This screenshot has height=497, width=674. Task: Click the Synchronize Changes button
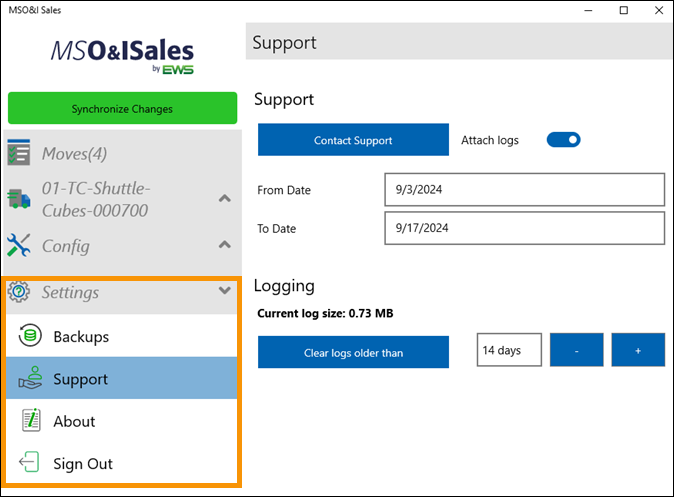[x=123, y=108]
